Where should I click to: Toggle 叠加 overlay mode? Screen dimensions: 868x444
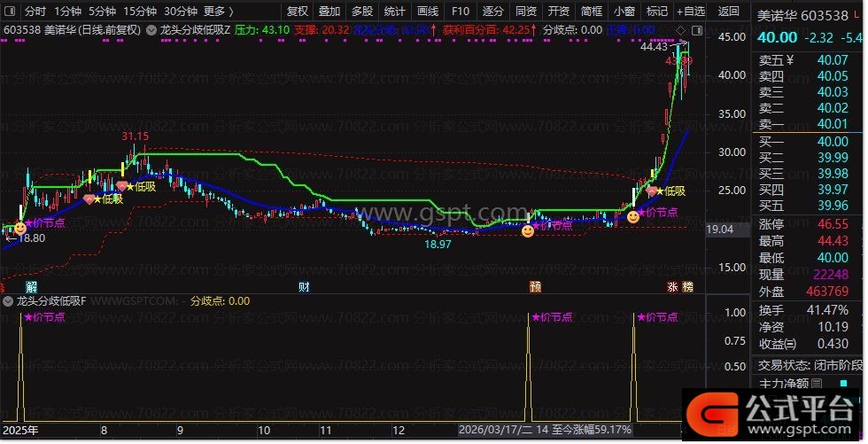[x=329, y=12]
